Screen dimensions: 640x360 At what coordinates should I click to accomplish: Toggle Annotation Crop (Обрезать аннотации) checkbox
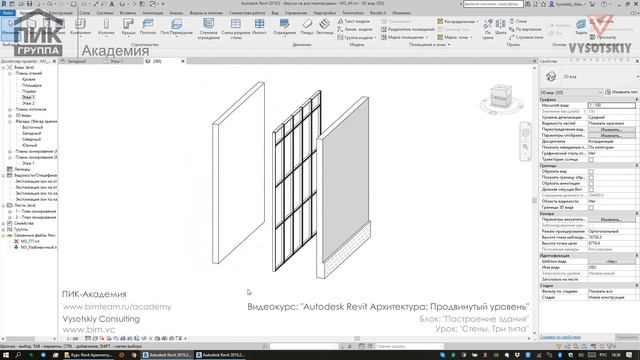[591, 184]
